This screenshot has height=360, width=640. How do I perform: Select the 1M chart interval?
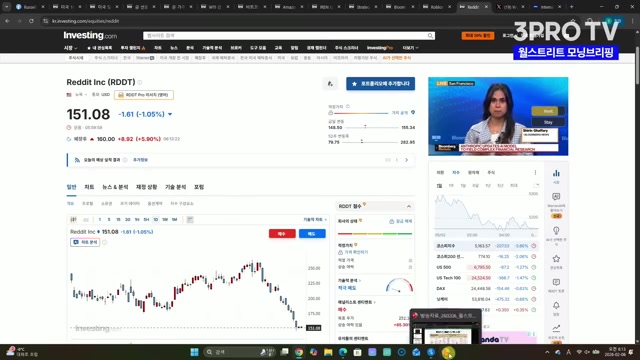pos(174,220)
